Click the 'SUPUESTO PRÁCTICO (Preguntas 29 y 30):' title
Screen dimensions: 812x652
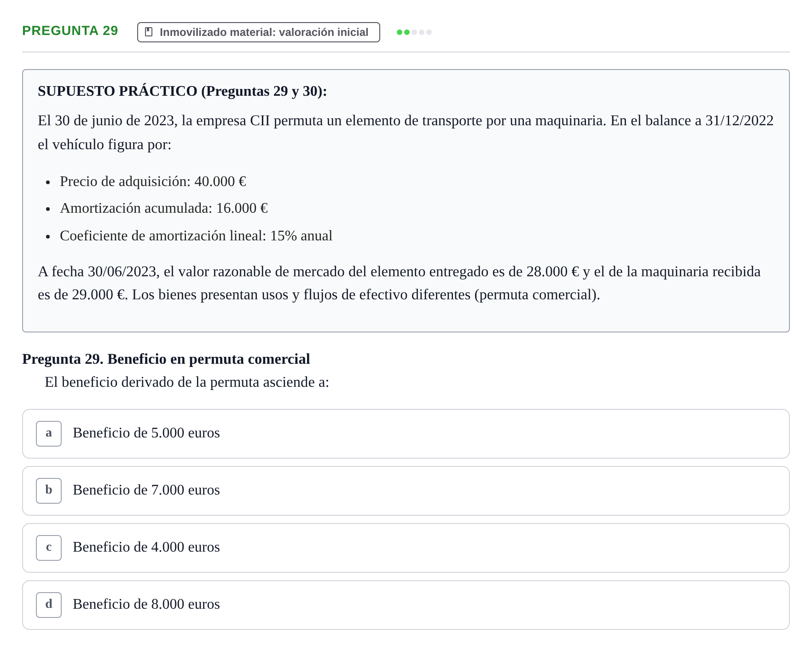click(182, 91)
